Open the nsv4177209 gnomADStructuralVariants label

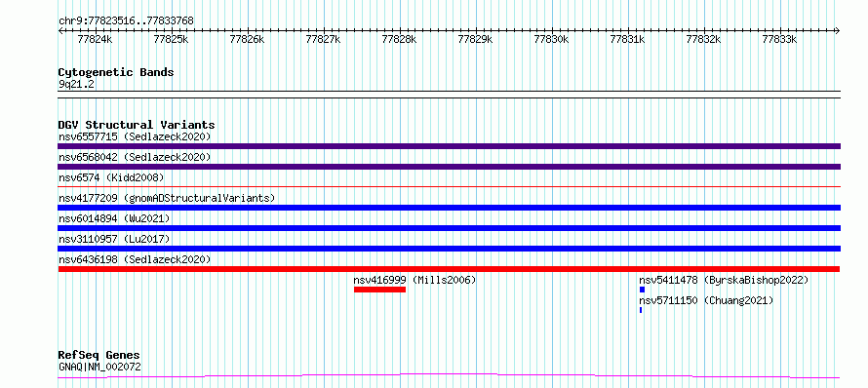click(167, 198)
